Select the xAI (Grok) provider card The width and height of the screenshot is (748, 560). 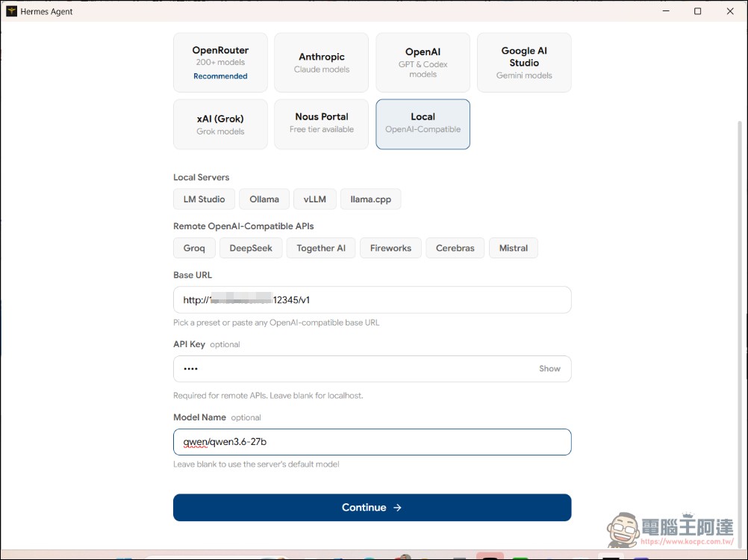(x=220, y=124)
